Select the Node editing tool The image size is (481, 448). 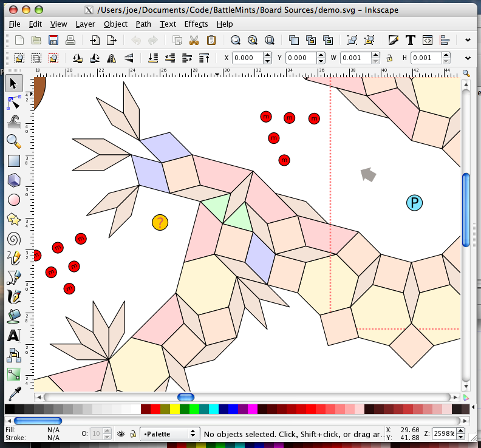(x=14, y=103)
